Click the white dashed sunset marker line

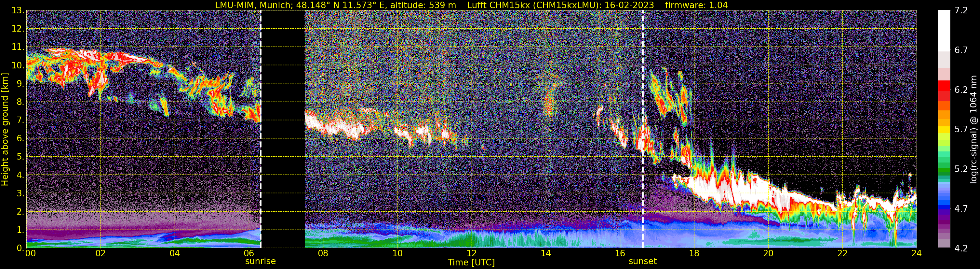click(x=643, y=129)
